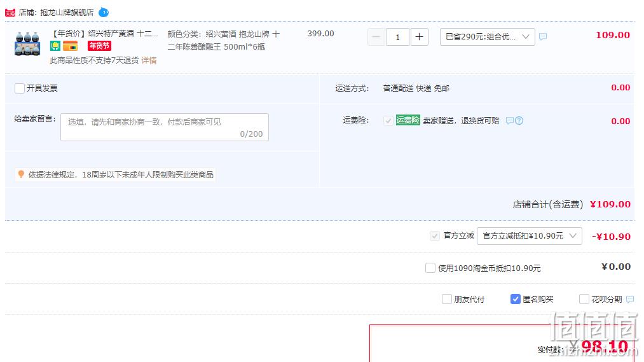Click discount amount -¥10.90

click(611, 237)
